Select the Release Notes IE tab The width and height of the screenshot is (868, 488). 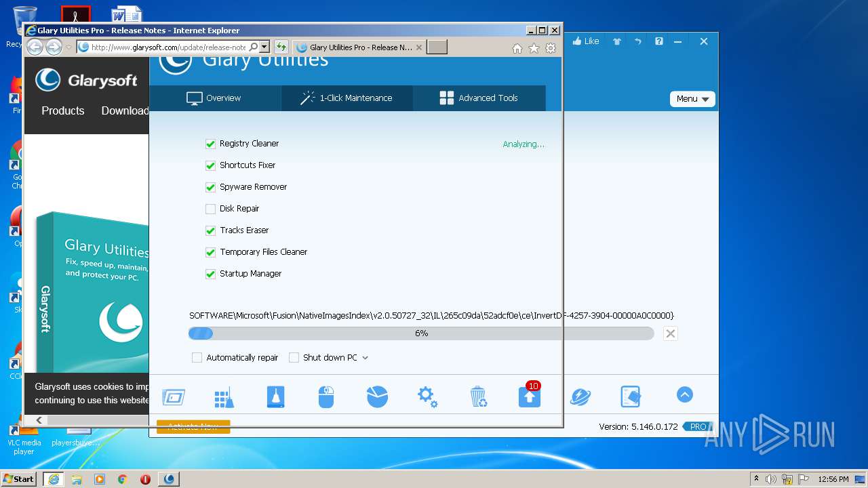359,47
